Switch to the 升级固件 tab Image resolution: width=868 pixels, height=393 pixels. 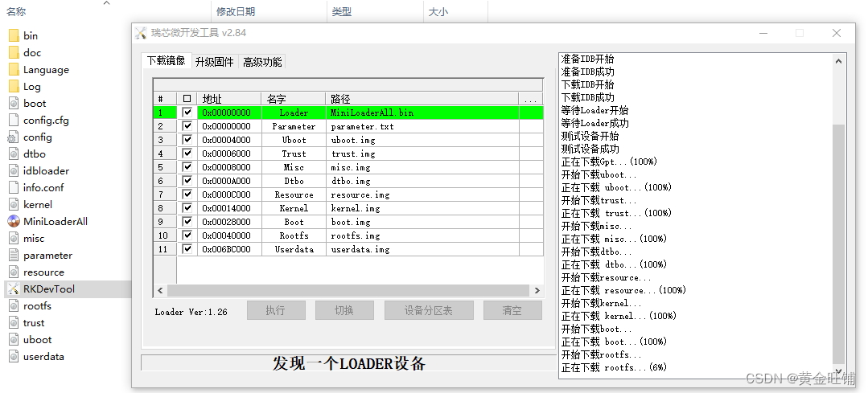click(x=214, y=62)
